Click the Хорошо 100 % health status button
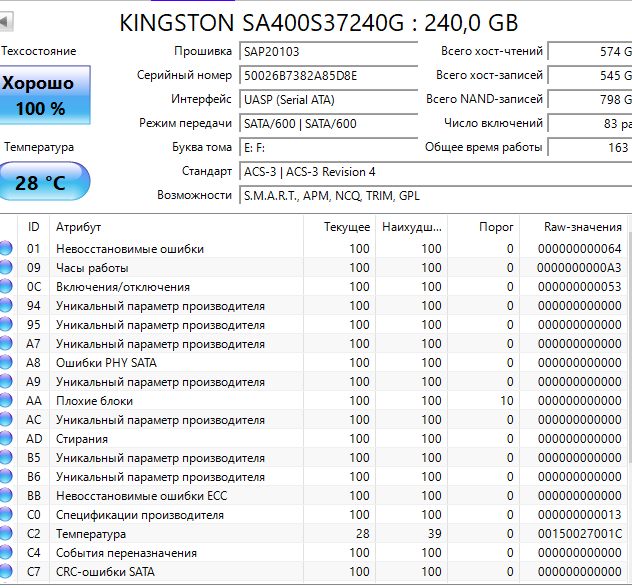632x588 pixels. point(45,95)
